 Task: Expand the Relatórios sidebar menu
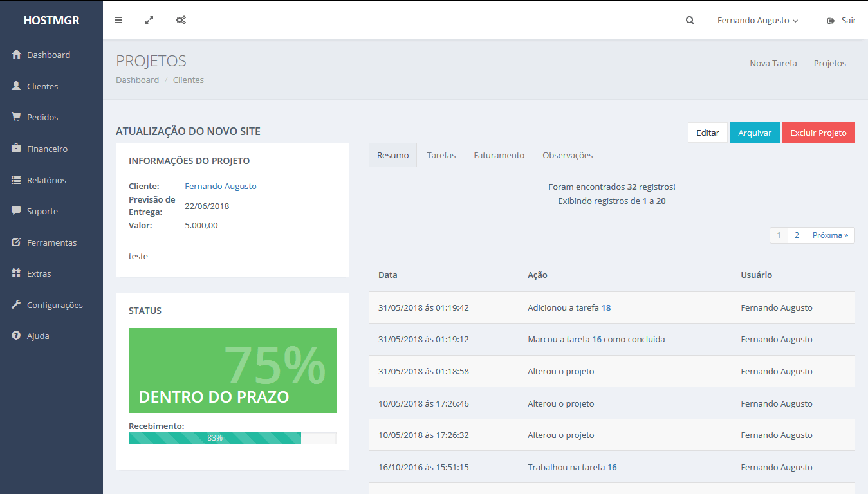tap(46, 180)
